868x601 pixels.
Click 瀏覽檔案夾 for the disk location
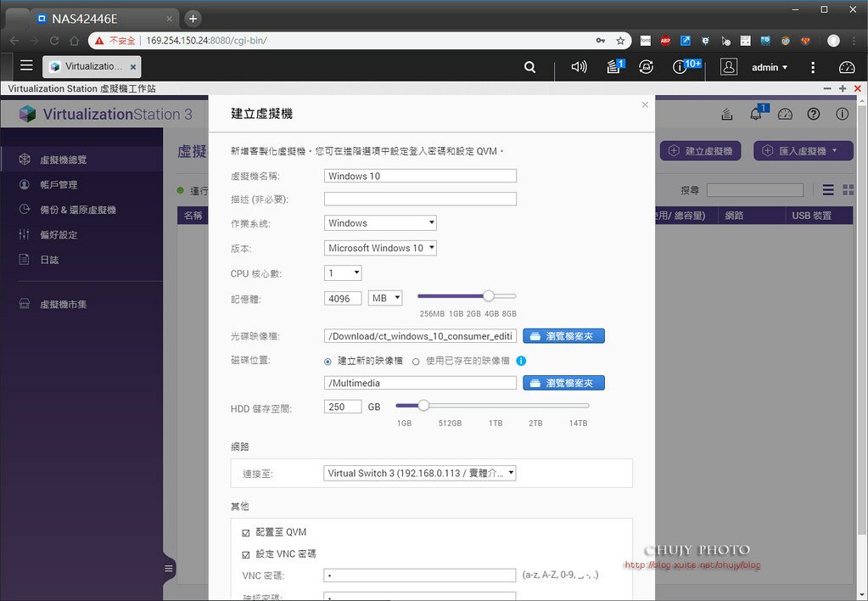click(563, 383)
